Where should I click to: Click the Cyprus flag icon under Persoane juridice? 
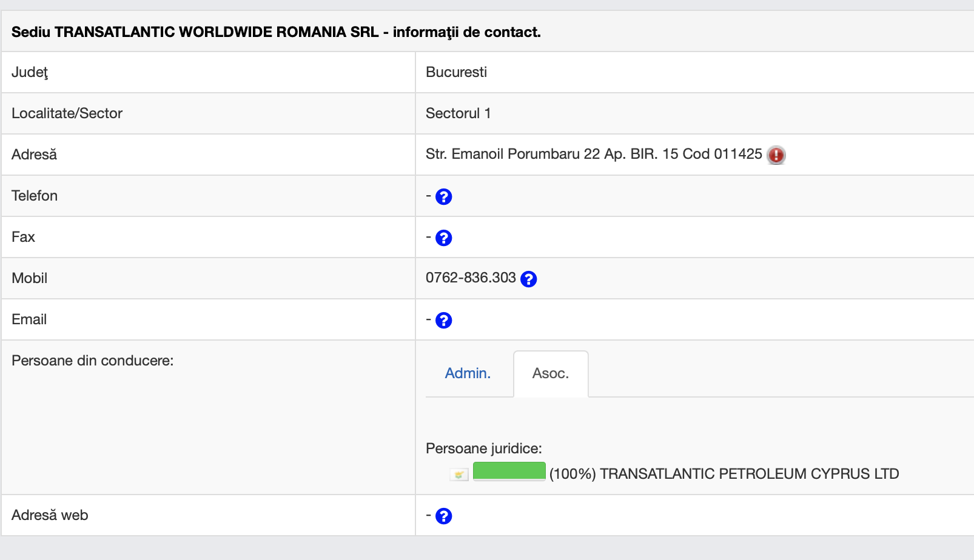(x=459, y=475)
